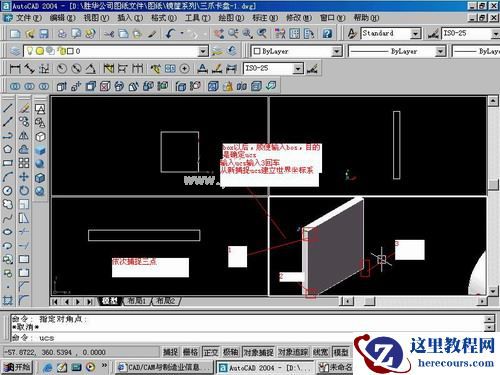Click the 开始 Start button
500x375 pixels.
click(x=17, y=367)
